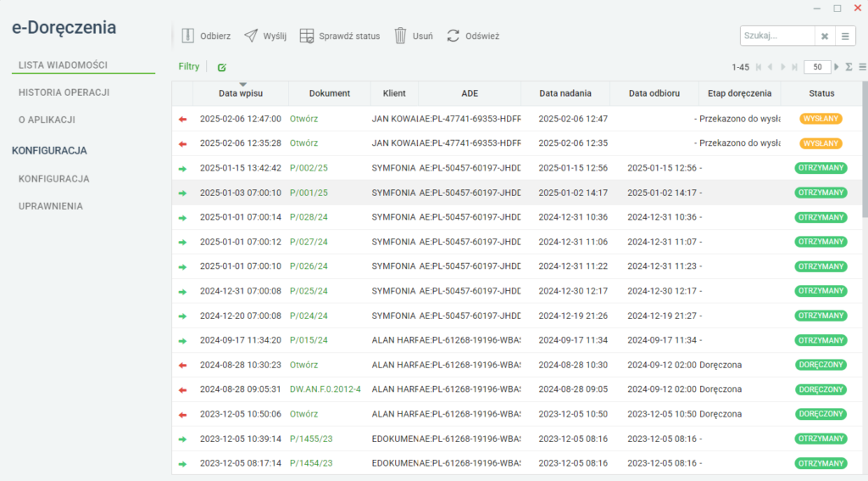
Task: Open the document P/025/24 link
Action: [309, 291]
